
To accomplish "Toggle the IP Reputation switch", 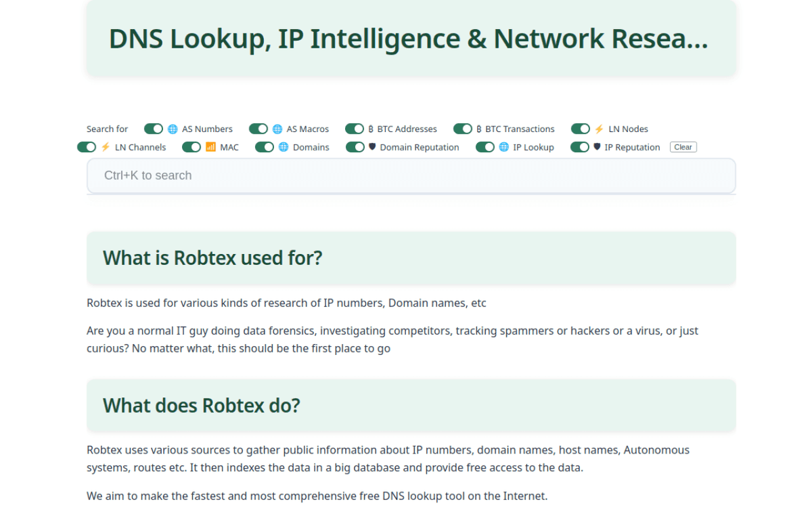I will pos(580,147).
